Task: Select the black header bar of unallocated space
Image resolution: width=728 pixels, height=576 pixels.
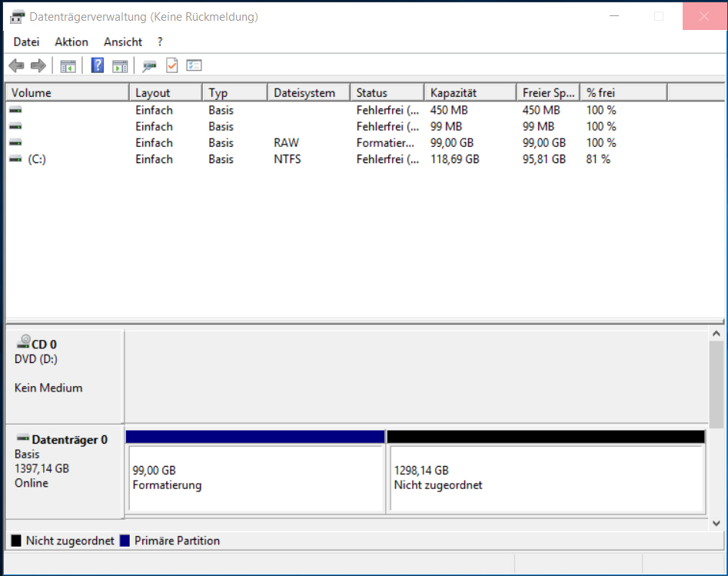Action: [x=546, y=437]
